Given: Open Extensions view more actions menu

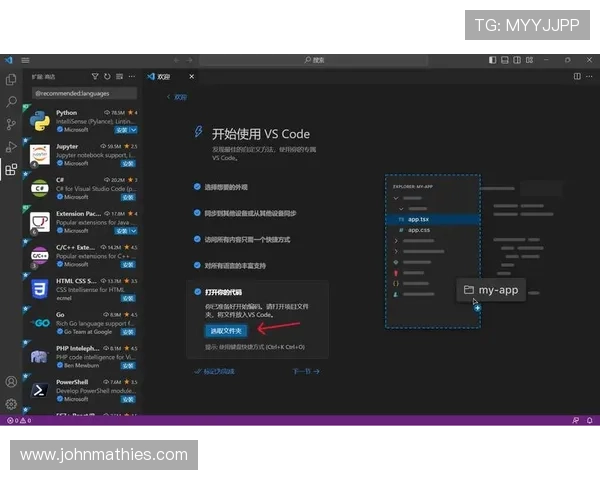Looking at the screenshot, I should [132, 77].
